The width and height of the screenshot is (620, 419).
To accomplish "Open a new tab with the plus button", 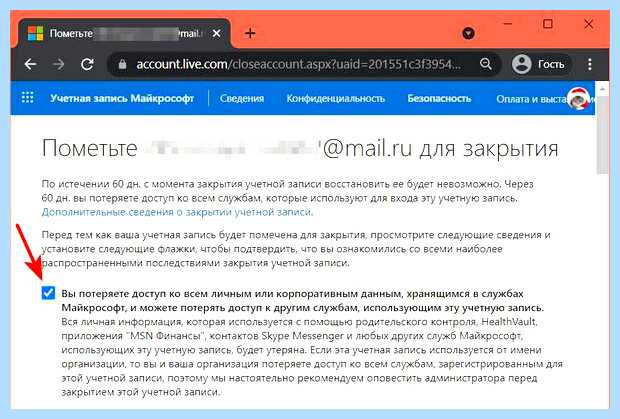I will (250, 33).
